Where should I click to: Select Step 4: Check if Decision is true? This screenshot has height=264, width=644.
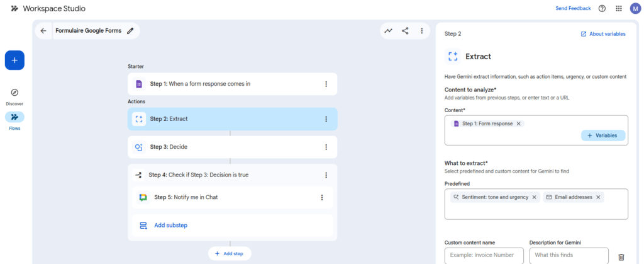[233, 175]
